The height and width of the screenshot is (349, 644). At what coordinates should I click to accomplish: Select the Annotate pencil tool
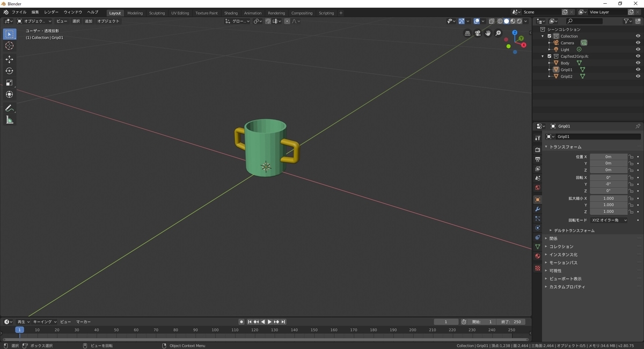(x=9, y=108)
